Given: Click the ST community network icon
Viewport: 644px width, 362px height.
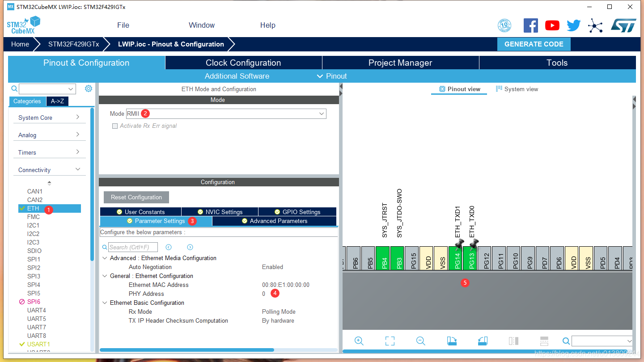Looking at the screenshot, I should [x=595, y=25].
